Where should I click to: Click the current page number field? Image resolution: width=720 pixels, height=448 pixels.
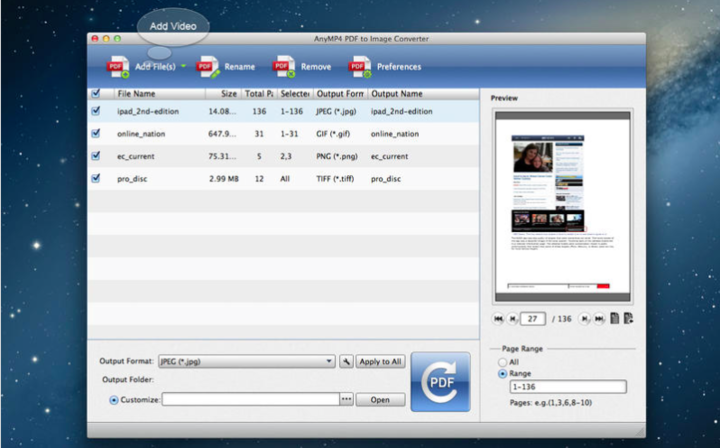(x=533, y=319)
